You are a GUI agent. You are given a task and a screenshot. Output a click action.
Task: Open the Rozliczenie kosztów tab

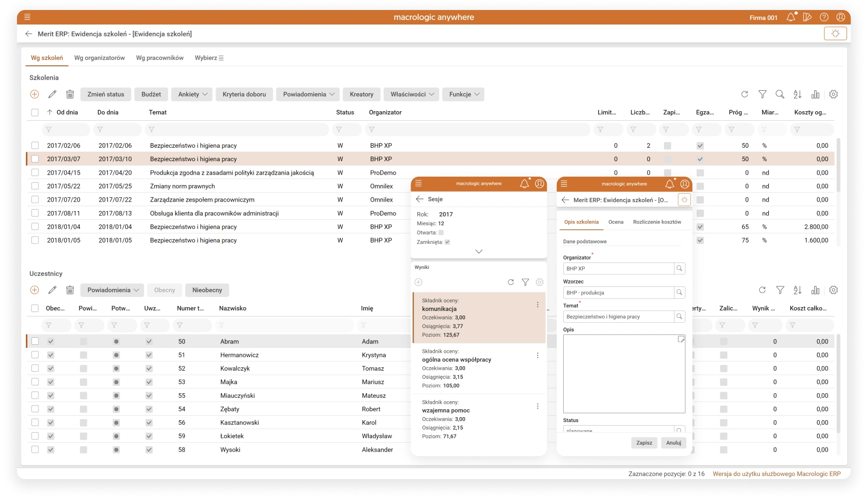[x=656, y=222]
